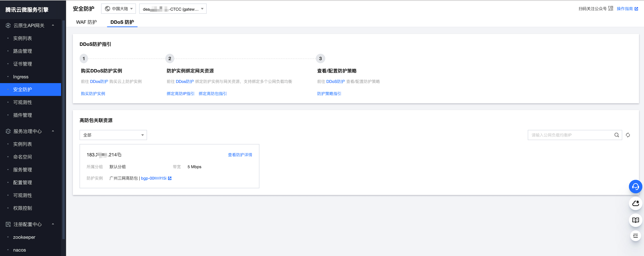Click the DDoS防护 link under step 3
This screenshot has height=256, width=644.
(x=336, y=82)
